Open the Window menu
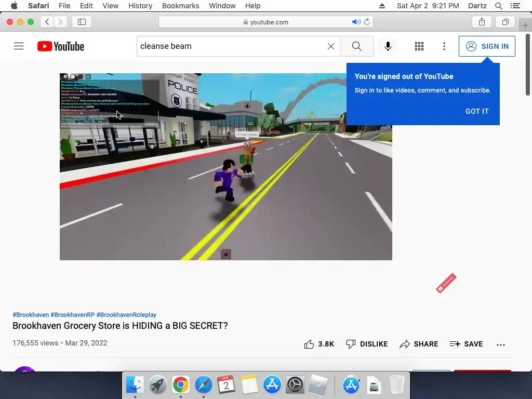This screenshot has width=532, height=399. 222,6
